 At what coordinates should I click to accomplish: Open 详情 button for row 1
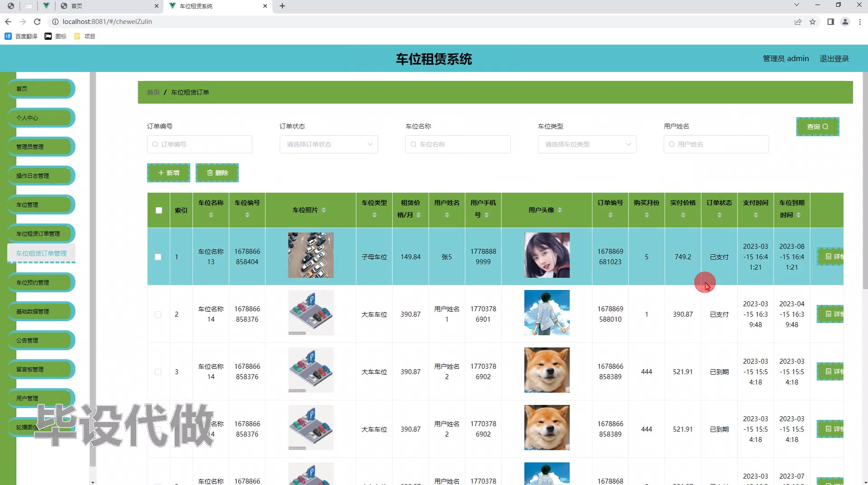[x=831, y=257]
